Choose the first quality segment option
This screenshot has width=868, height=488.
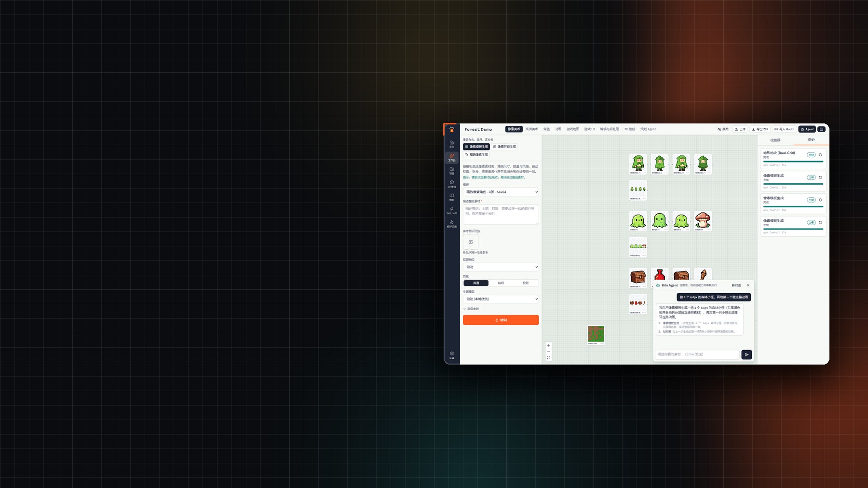coord(476,283)
